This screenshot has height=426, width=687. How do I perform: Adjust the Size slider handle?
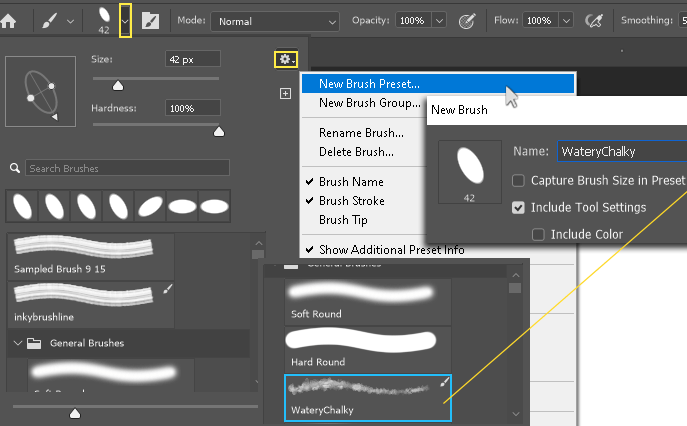(118, 85)
